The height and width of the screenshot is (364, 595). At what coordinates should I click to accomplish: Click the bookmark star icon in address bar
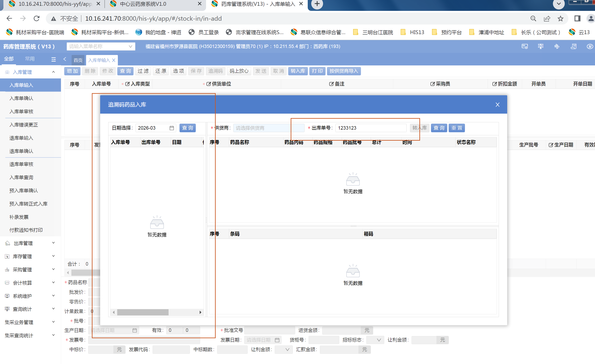point(560,19)
